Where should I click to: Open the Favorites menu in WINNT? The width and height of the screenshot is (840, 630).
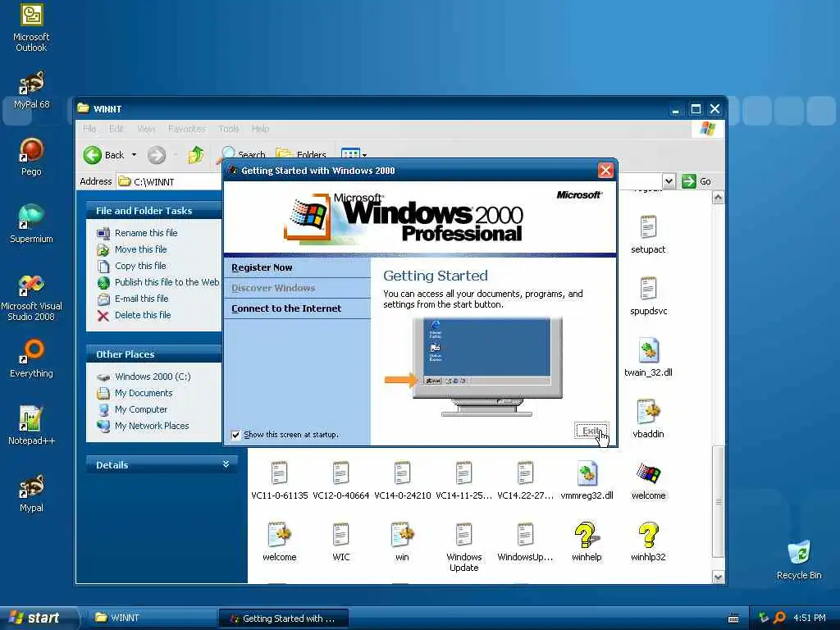[x=187, y=129]
